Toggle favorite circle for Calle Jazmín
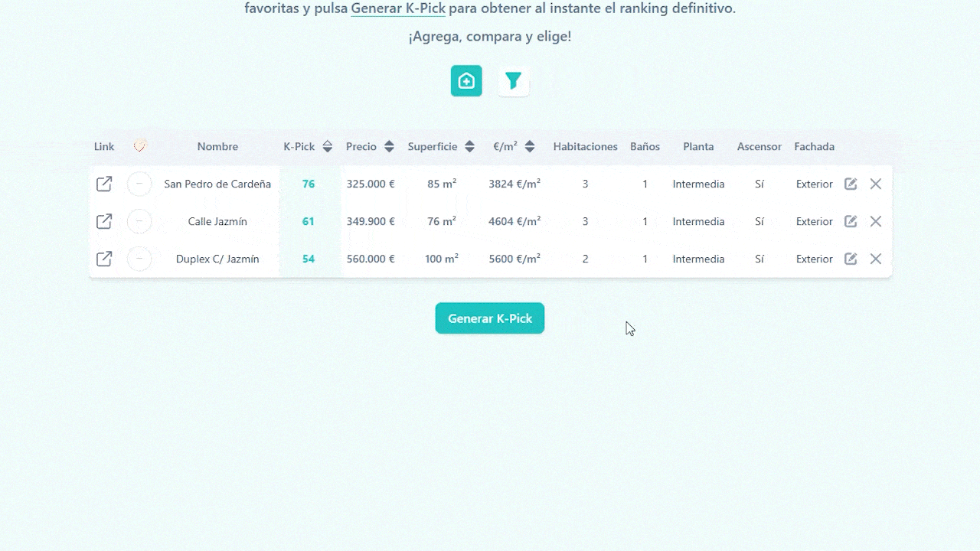Image resolution: width=980 pixels, height=551 pixels. click(x=139, y=222)
